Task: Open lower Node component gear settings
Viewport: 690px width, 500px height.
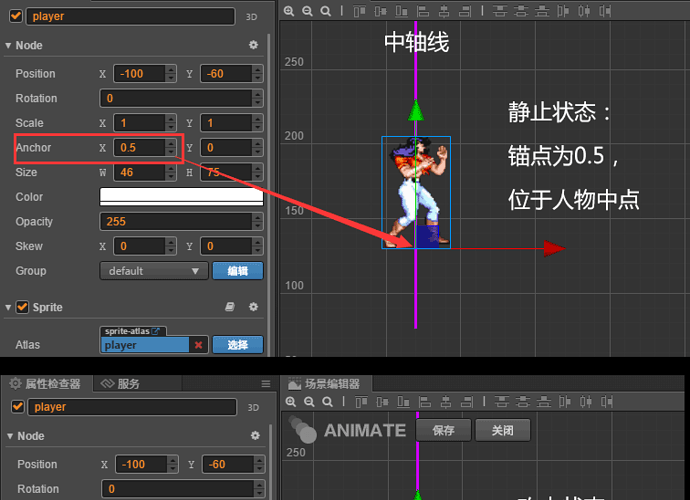Action: coord(255,436)
